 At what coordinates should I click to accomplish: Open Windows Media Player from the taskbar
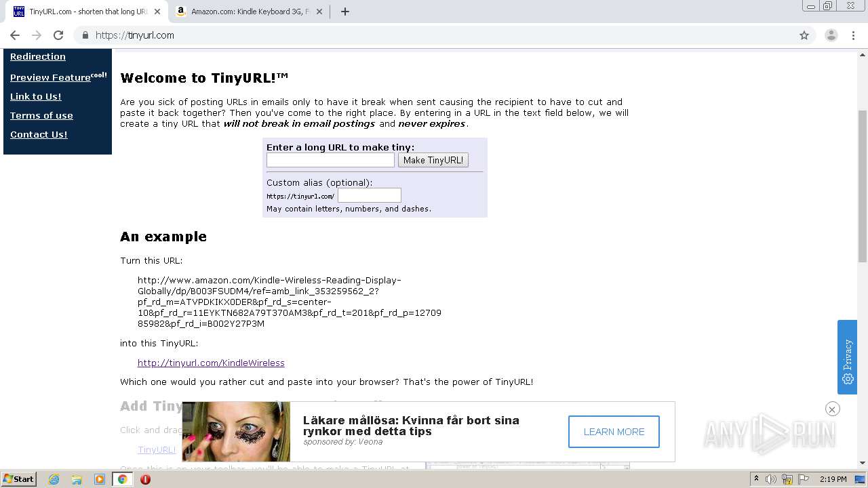coord(100,479)
